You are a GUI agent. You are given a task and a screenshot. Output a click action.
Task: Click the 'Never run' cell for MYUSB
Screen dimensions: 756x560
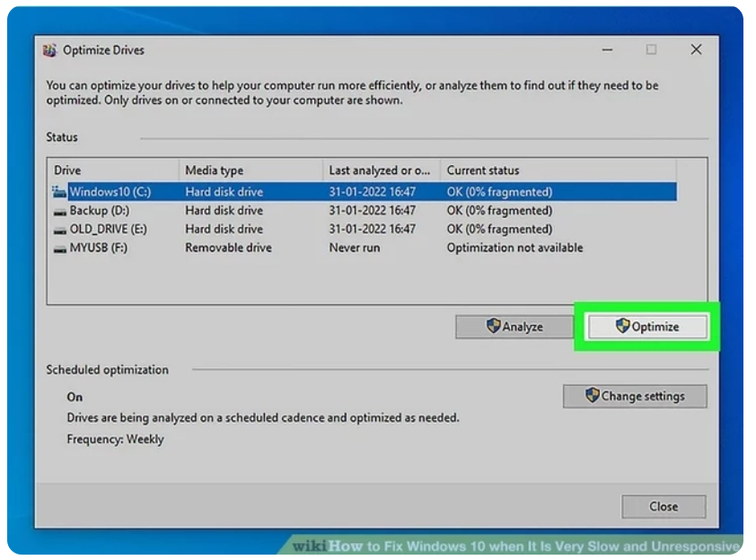coord(354,248)
